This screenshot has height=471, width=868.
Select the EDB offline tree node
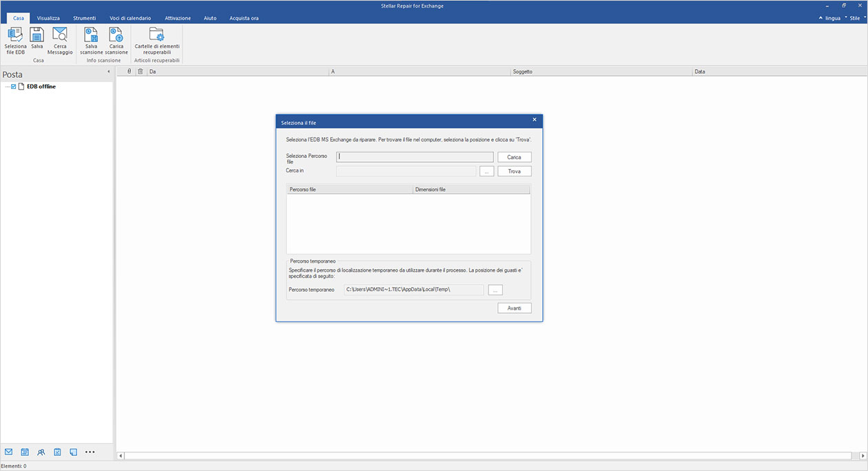[x=41, y=86]
